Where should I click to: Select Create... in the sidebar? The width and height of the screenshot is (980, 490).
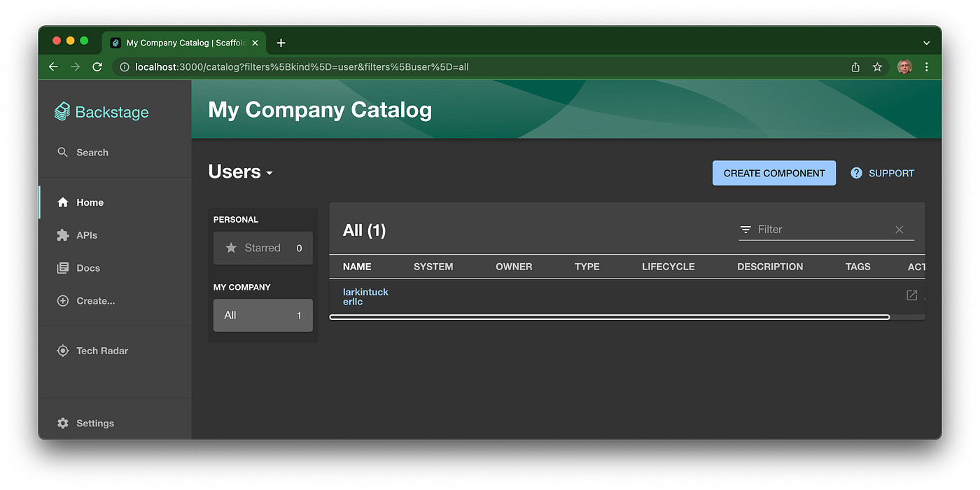[115, 301]
